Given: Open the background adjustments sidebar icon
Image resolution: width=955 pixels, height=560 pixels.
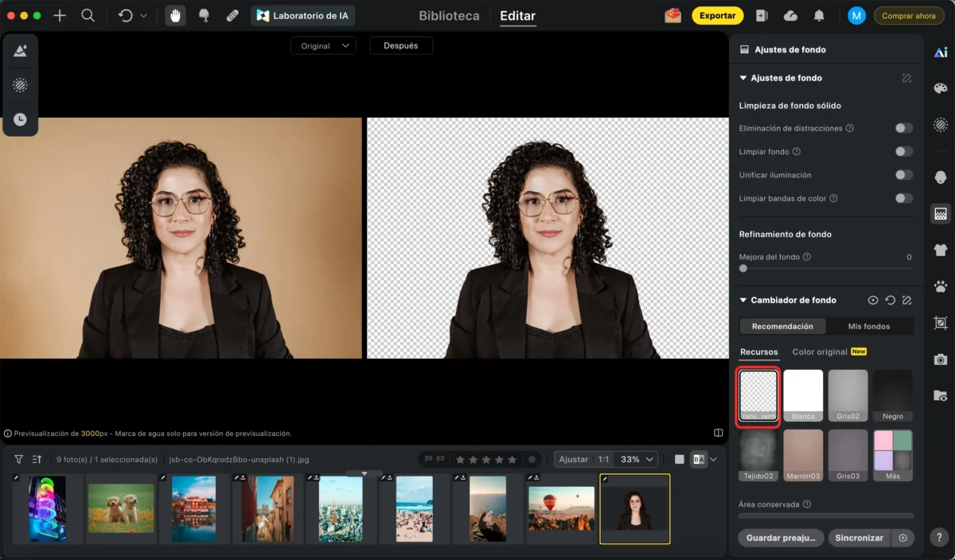Looking at the screenshot, I should [941, 214].
